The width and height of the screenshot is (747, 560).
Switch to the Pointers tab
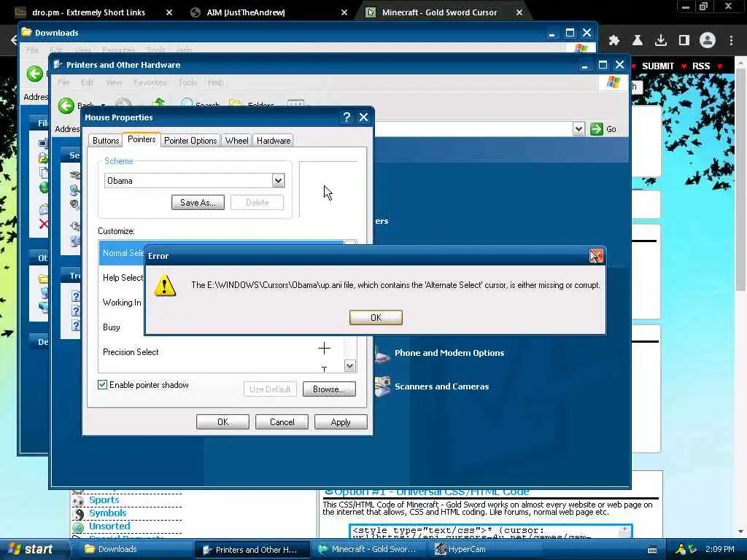click(142, 139)
